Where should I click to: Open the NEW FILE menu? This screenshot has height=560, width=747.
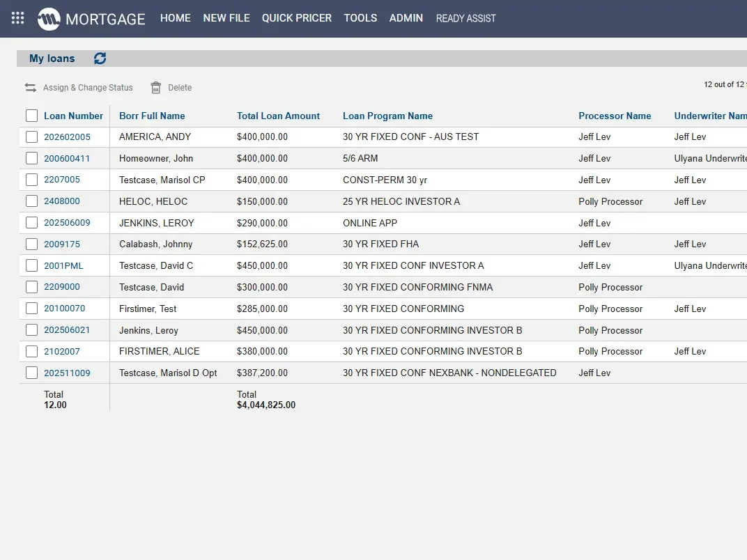coord(226,18)
